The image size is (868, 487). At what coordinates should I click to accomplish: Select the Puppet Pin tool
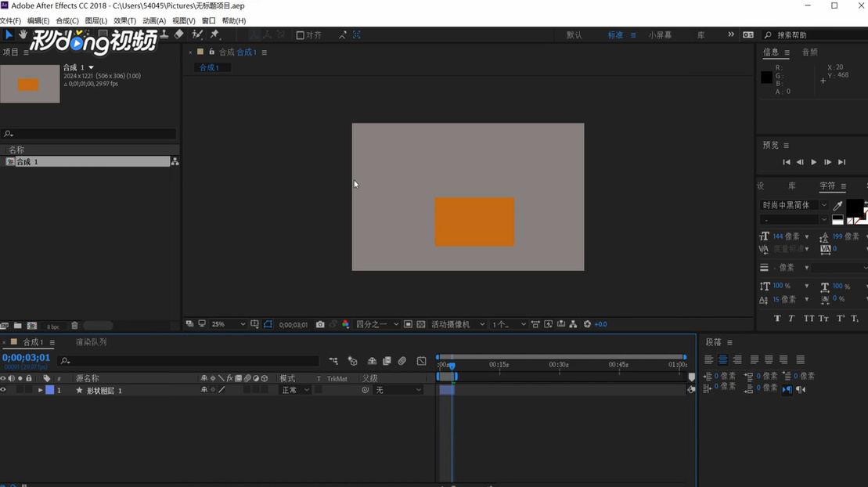(x=214, y=34)
